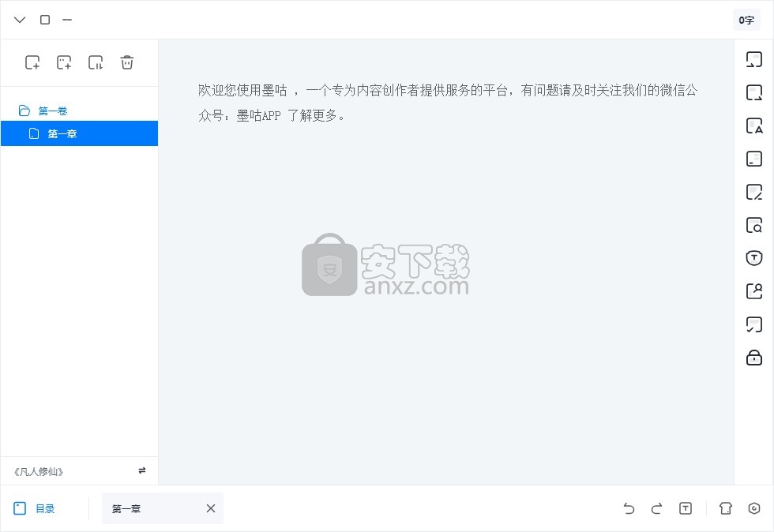Viewport: 774px width, 532px height.
Task: Open the lock icon in the right sidebar
Action: 753,358
